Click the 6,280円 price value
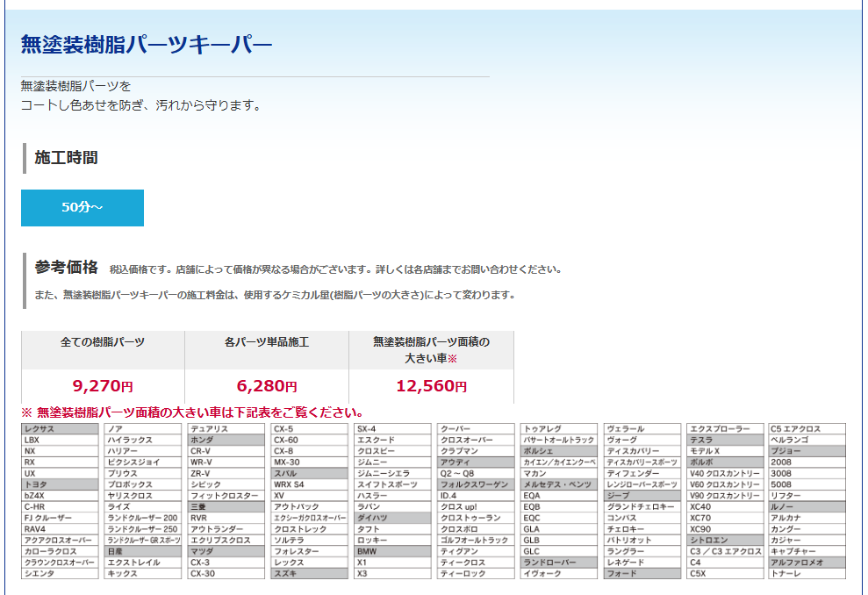The height and width of the screenshot is (595, 868). (267, 385)
